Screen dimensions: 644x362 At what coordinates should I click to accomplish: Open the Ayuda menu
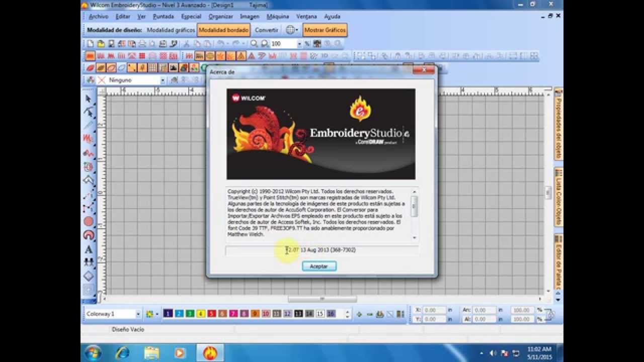pyautogui.click(x=332, y=17)
